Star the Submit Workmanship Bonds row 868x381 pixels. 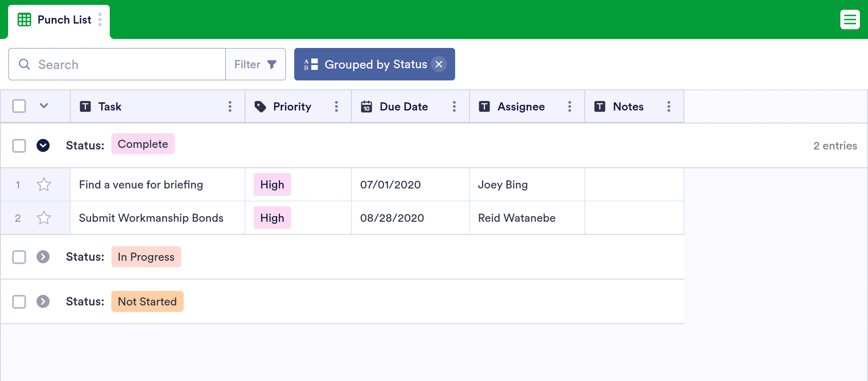click(44, 218)
